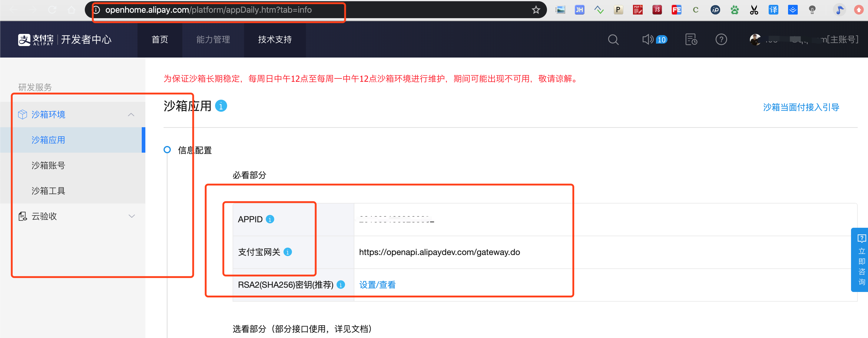Open the account avatar in header
Viewport: 868px width, 338px height.
(x=755, y=39)
